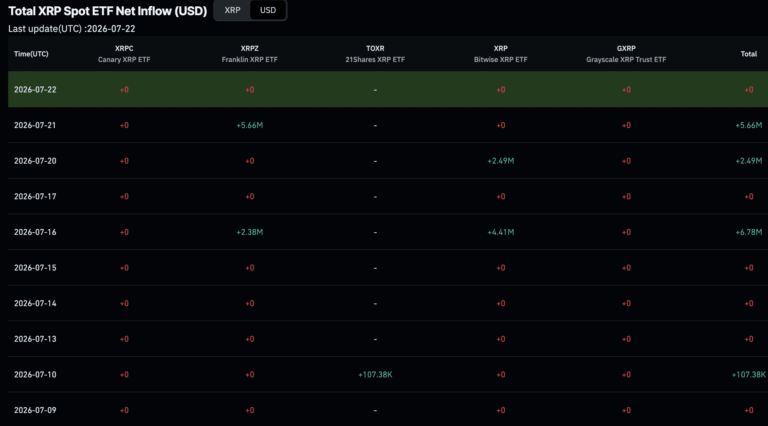Click the Grayscale +0 value on 2026-07-13
This screenshot has width=768, height=426.
click(626, 339)
